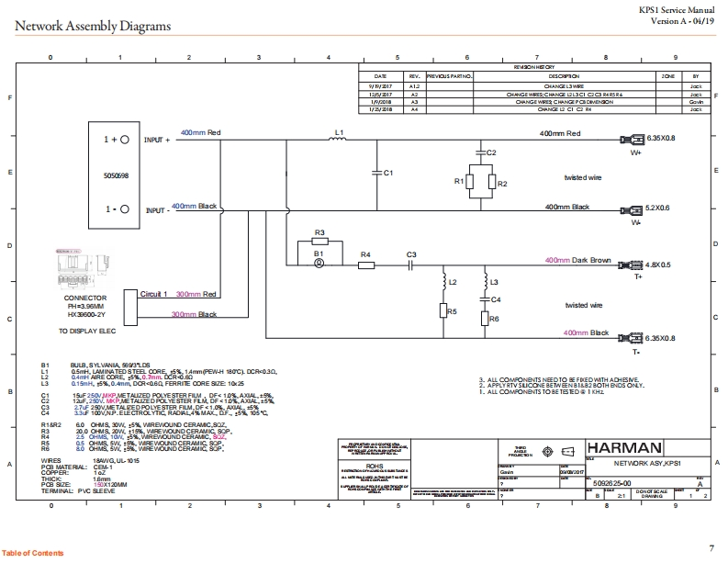Click the Table of Contents link
728x563 pixels.
33,553
